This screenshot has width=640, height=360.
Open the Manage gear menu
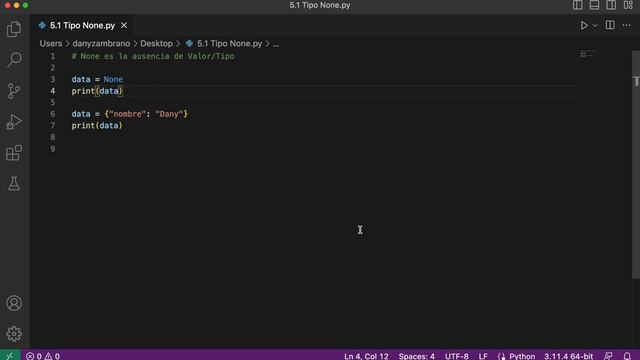[14, 334]
